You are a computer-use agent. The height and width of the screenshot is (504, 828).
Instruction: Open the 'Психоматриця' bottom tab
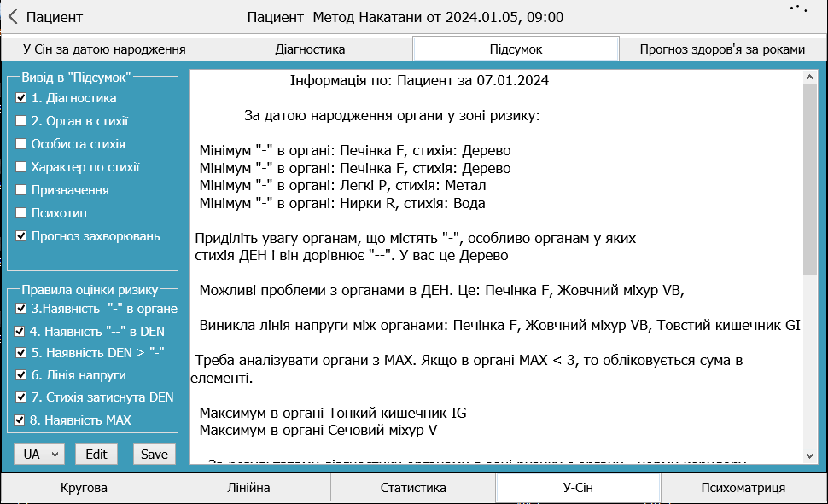click(x=743, y=488)
